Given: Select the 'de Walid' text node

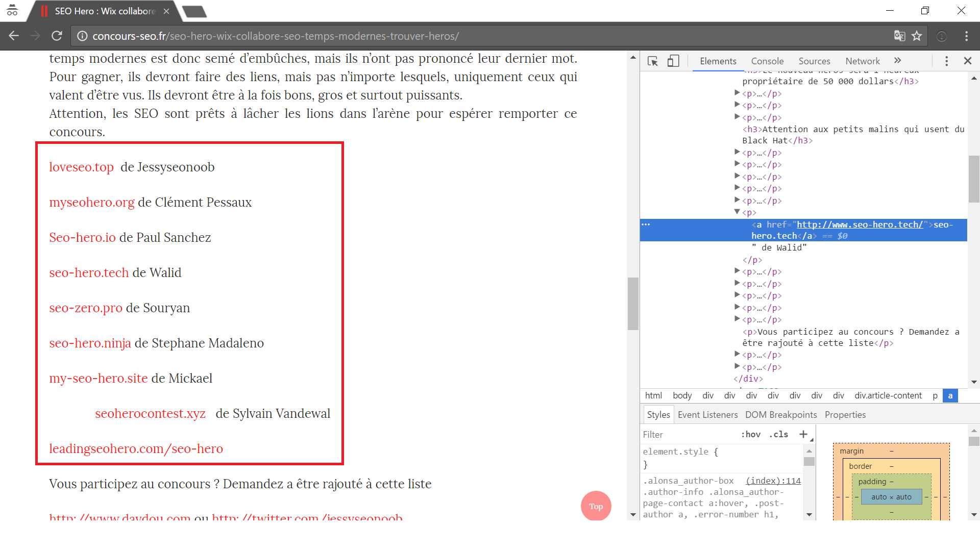Looking at the screenshot, I should pyautogui.click(x=779, y=248).
